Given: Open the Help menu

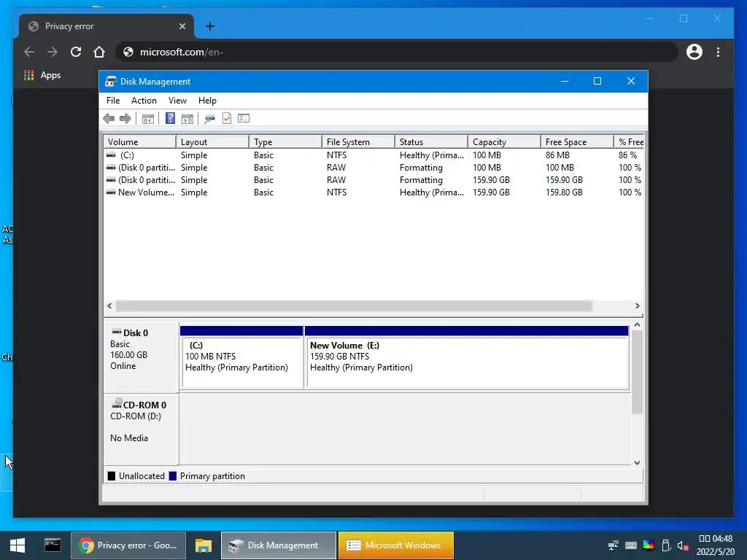Looking at the screenshot, I should [207, 101].
